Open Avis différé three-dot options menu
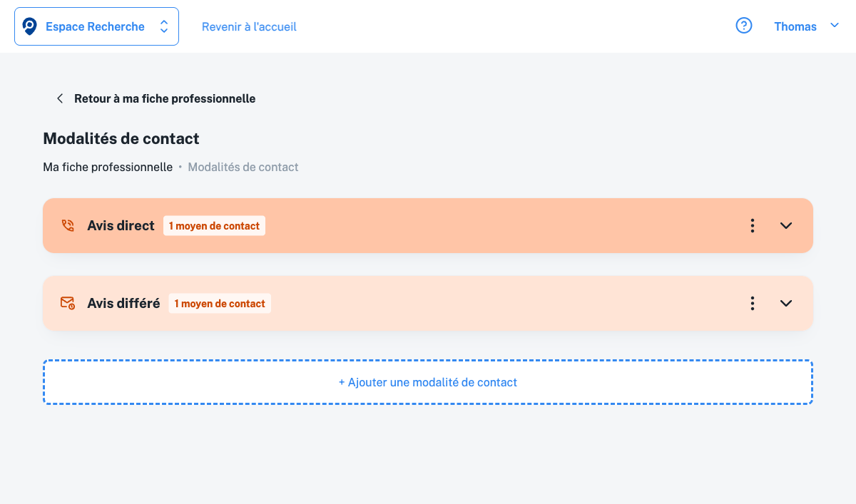The height and width of the screenshot is (504, 856). coord(753,303)
